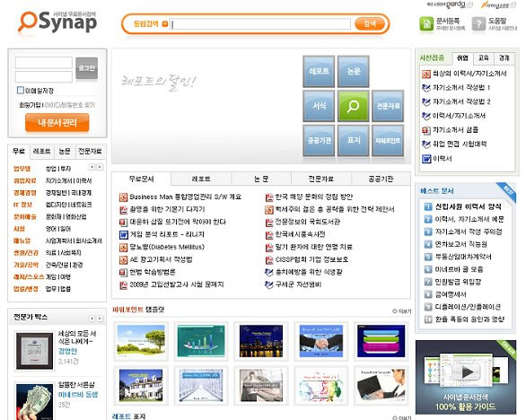Open the night city skyline template thumbnail
Viewport: 526px width, 420px height.
pos(261,341)
